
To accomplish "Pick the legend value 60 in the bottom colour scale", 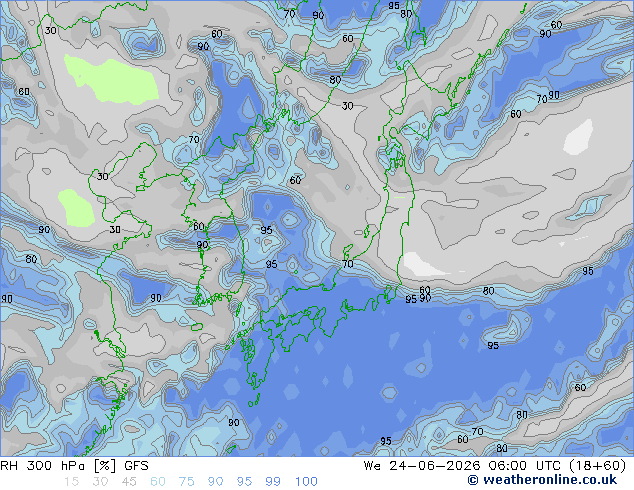I will pos(158,482).
